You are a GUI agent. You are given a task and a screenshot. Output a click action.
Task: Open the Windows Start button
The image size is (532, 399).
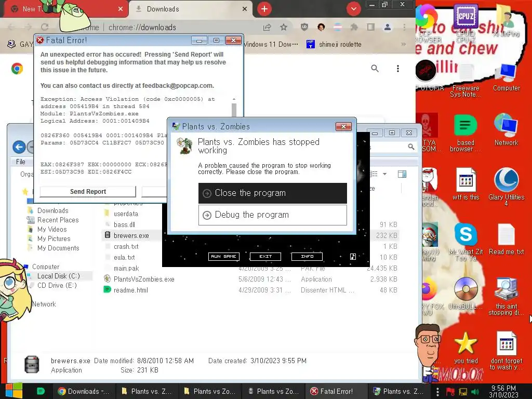pos(14,391)
